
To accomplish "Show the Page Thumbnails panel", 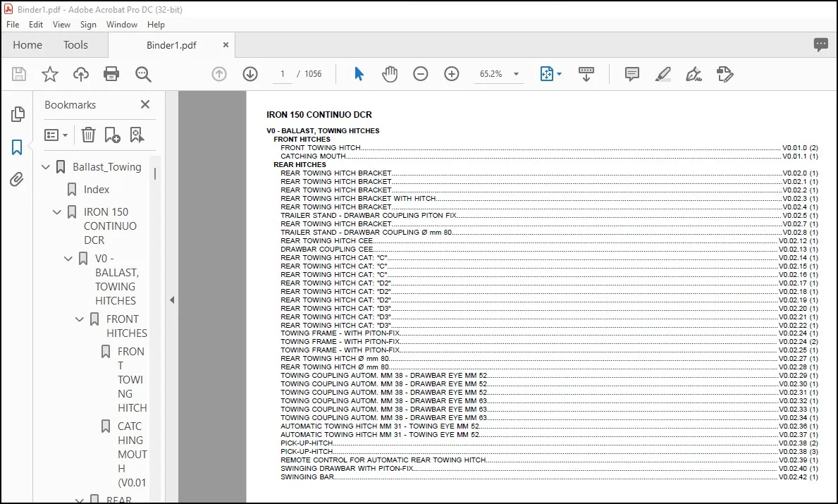I will pos(18,114).
